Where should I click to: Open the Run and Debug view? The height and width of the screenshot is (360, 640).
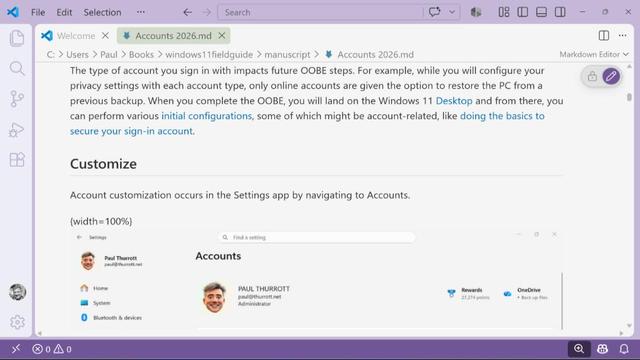pyautogui.click(x=17, y=129)
